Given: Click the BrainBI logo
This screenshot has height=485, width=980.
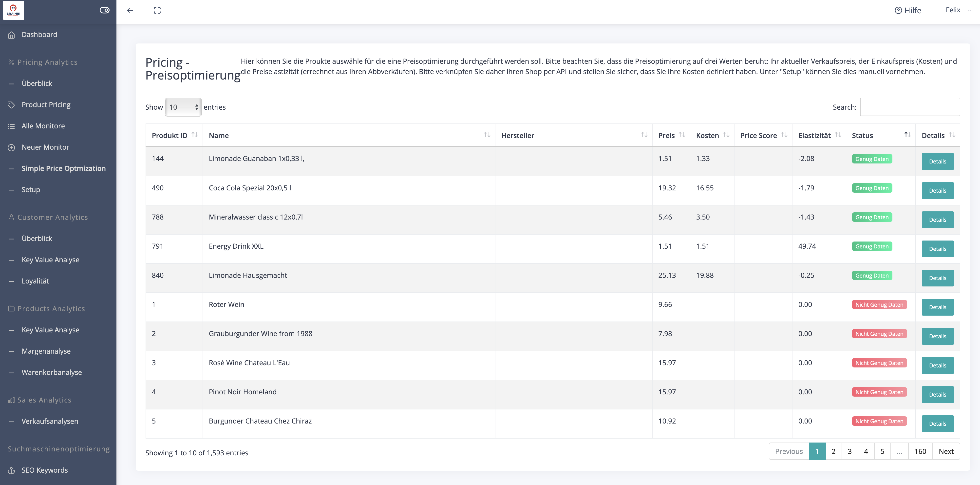Looking at the screenshot, I should click(13, 10).
